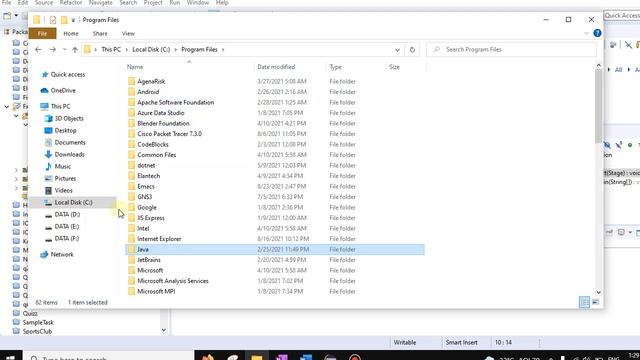This screenshot has width=640, height=360.
Task: Click the Search Program Files box
Action: tap(511, 49)
